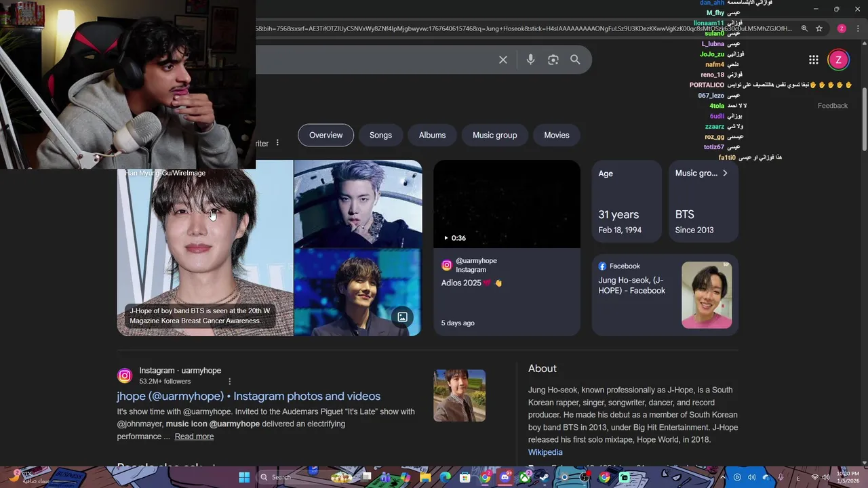Switch to the Songs tab
Viewport: 868px width, 488px height.
380,135
